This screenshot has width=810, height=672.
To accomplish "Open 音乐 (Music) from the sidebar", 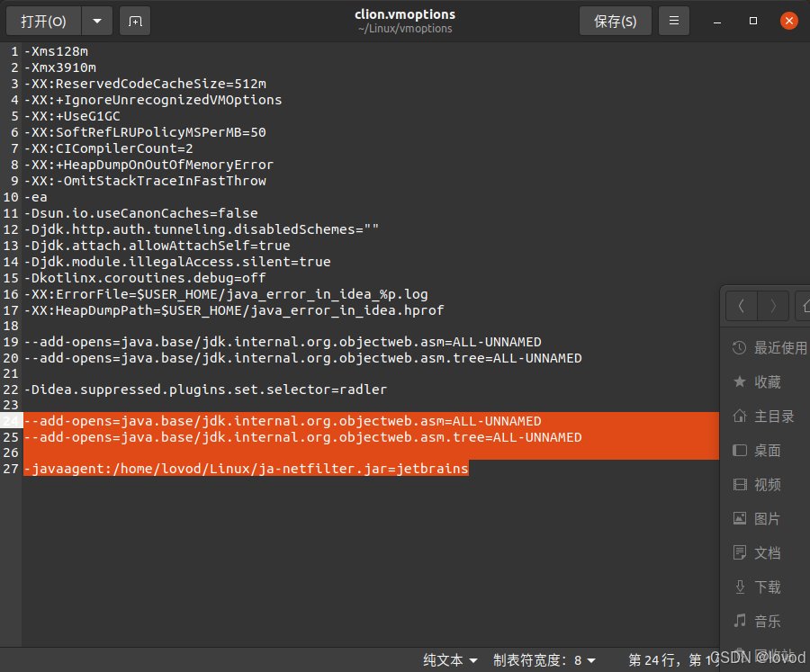I will (767, 621).
